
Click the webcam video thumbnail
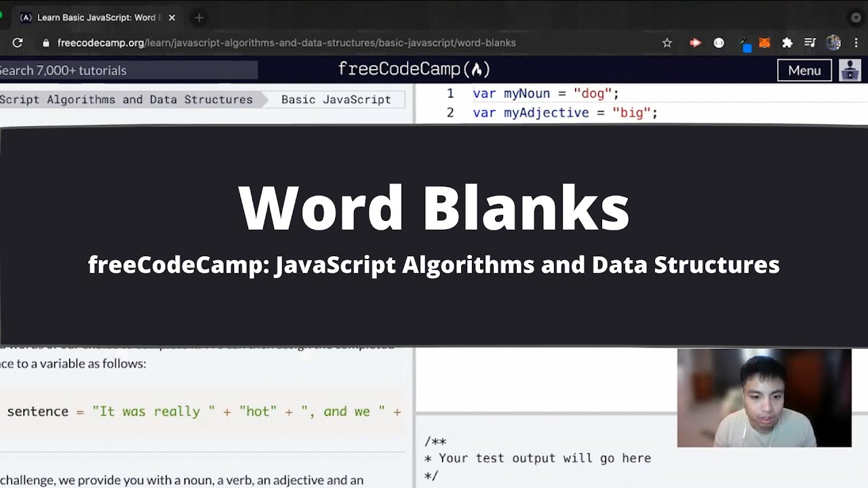(x=764, y=398)
